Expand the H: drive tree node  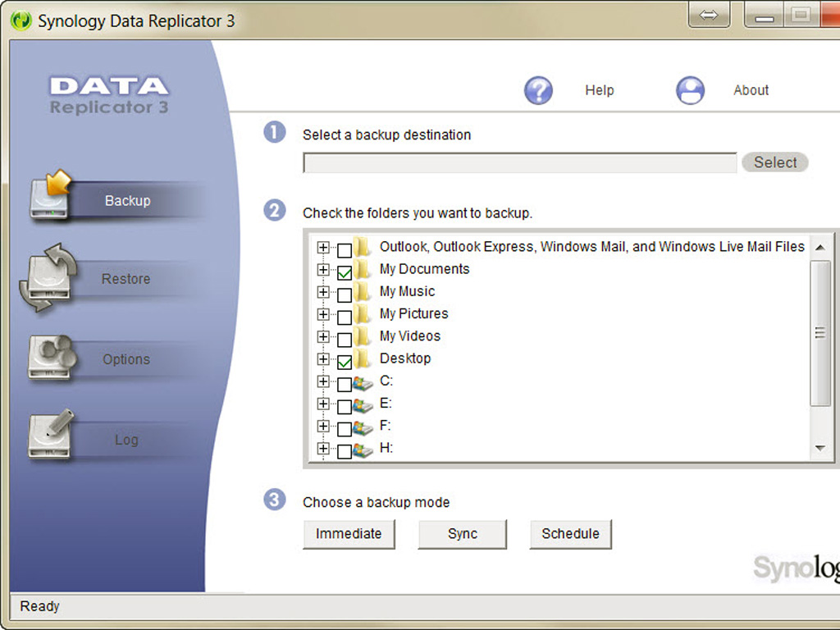323,449
